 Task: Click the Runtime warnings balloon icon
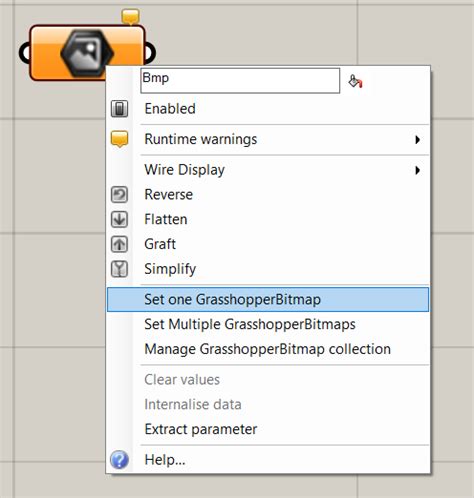click(x=119, y=139)
